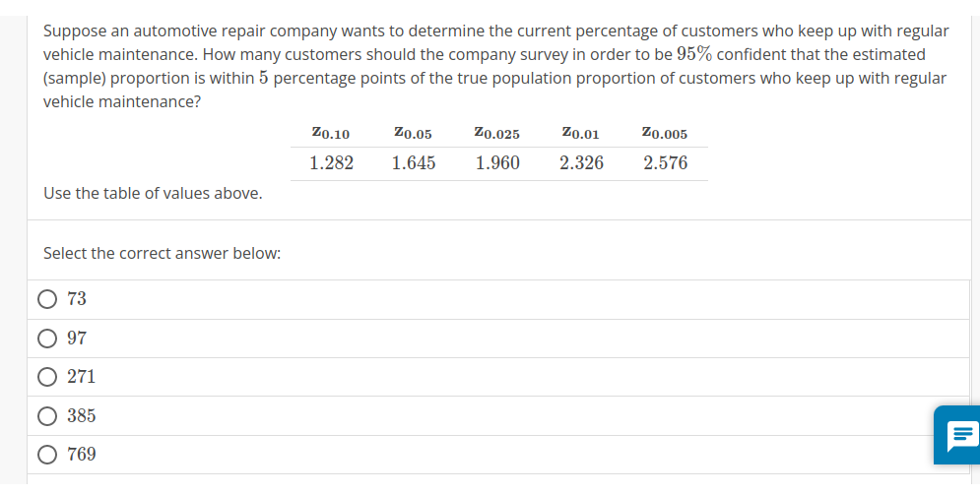Click the answer row labeled 271
The image size is (980, 494).
point(498,377)
